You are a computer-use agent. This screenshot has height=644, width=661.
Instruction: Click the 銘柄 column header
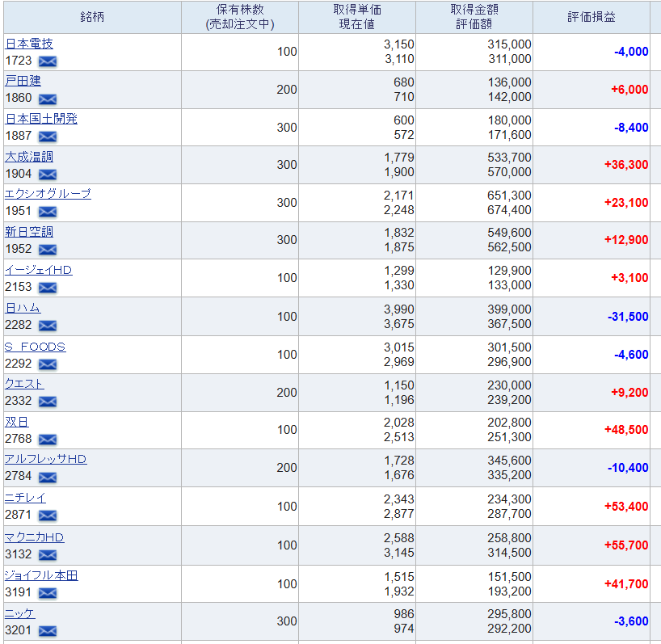[x=92, y=17]
